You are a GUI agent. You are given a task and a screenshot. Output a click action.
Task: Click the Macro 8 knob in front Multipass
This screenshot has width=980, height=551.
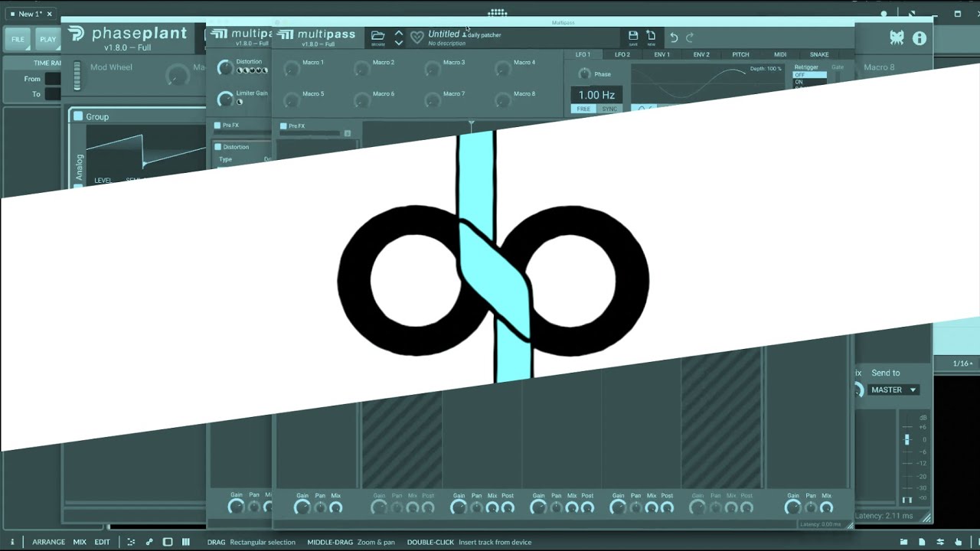tap(502, 101)
